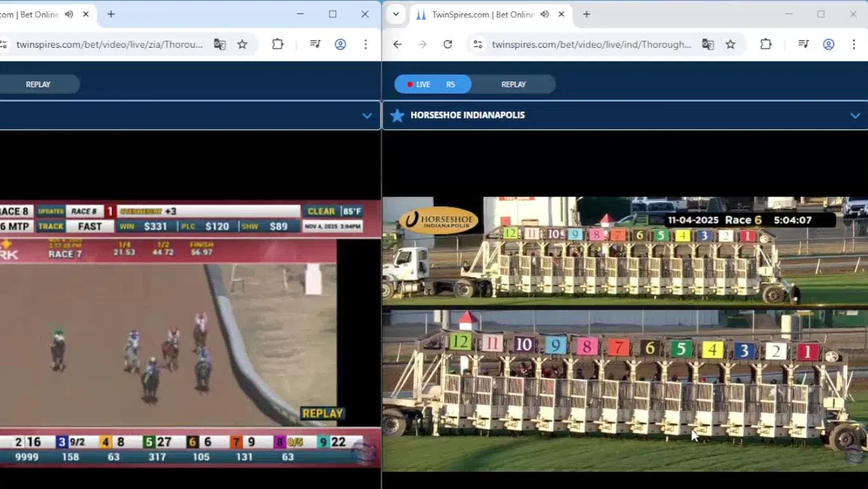The width and height of the screenshot is (868, 489).
Task: Open a new tab in right window
Action: [x=586, y=14]
